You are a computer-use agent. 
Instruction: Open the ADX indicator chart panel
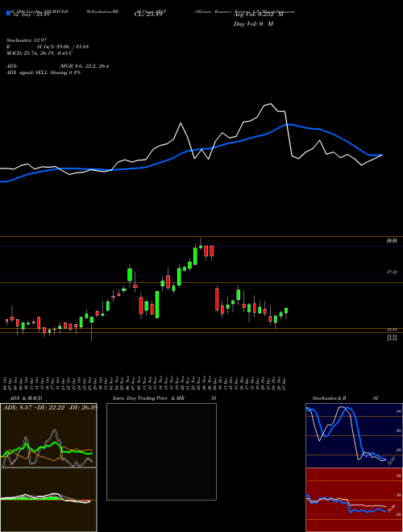[48, 435]
